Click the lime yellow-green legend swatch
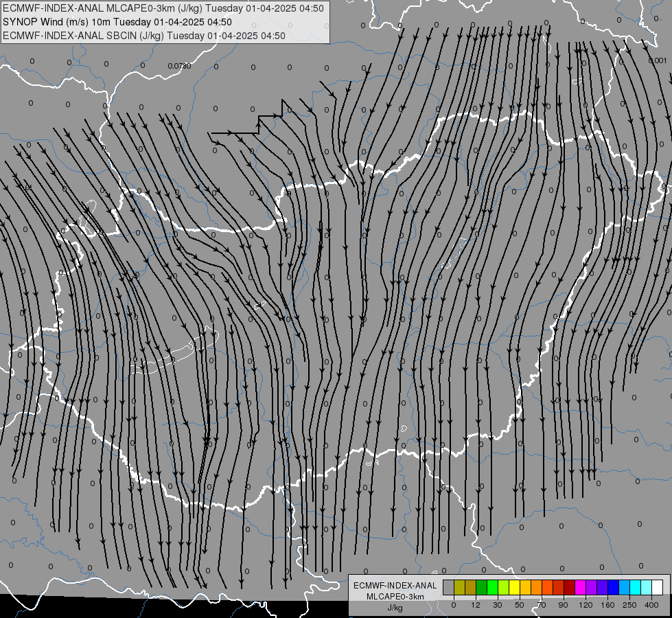The width and height of the screenshot is (672, 618). pos(504,587)
